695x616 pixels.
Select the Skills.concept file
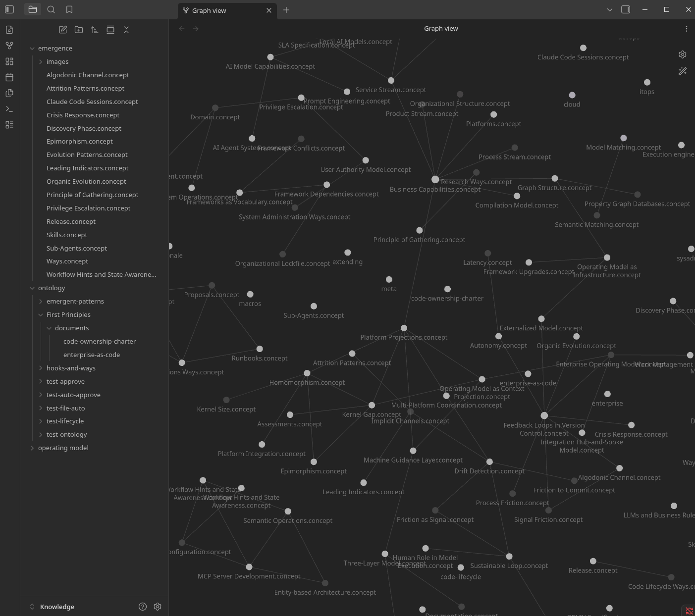67,235
